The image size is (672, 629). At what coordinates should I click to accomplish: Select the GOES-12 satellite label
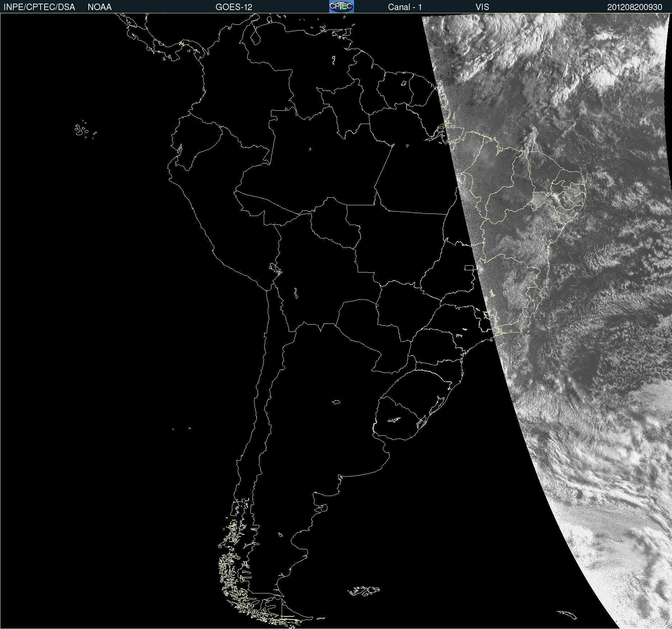(234, 7)
